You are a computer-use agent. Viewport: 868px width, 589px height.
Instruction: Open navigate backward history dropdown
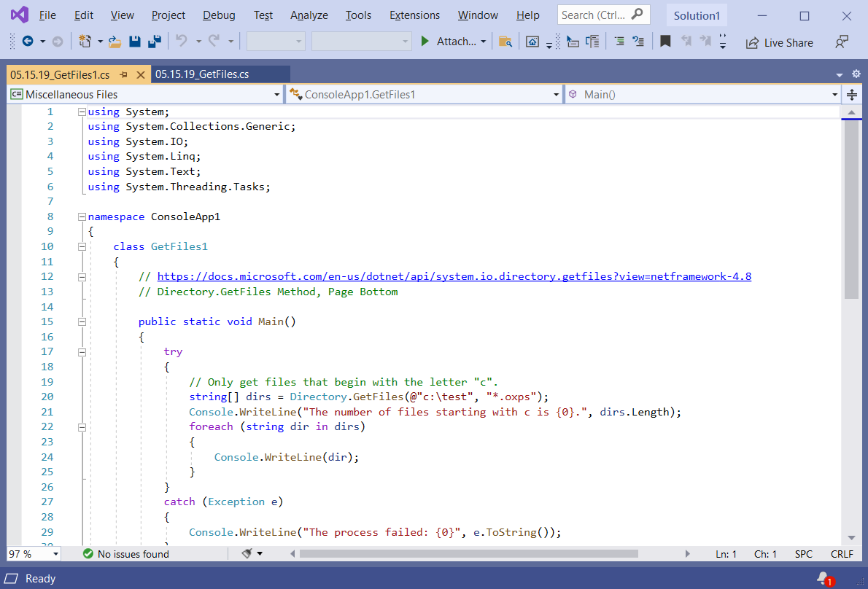[x=42, y=42]
